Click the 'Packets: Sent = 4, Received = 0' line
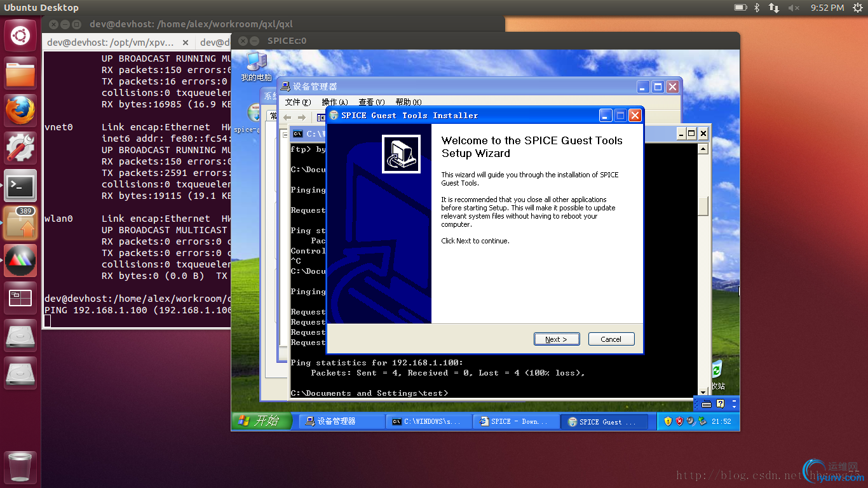868x488 pixels. [x=448, y=373]
